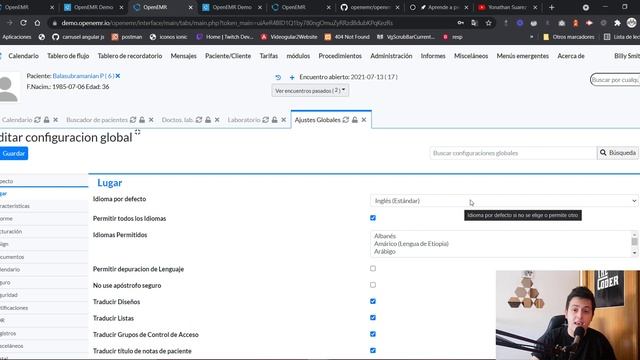Viewport: 640px width, 360px height.
Task: Close the Ajustes Globales tab
Action: (364, 120)
